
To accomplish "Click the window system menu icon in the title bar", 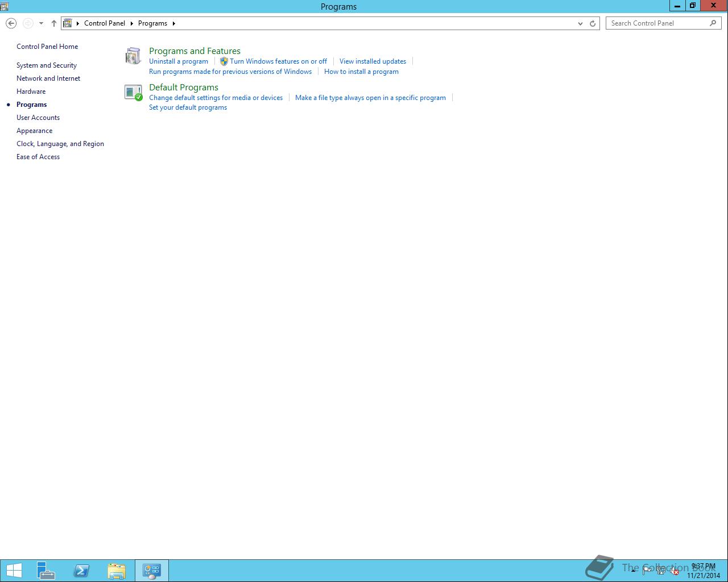I will 5,6.
